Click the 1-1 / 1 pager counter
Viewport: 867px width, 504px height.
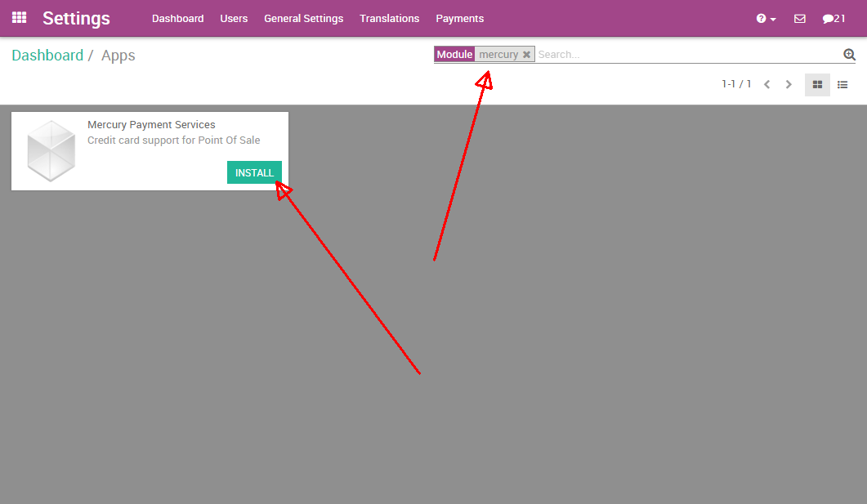[x=736, y=84]
